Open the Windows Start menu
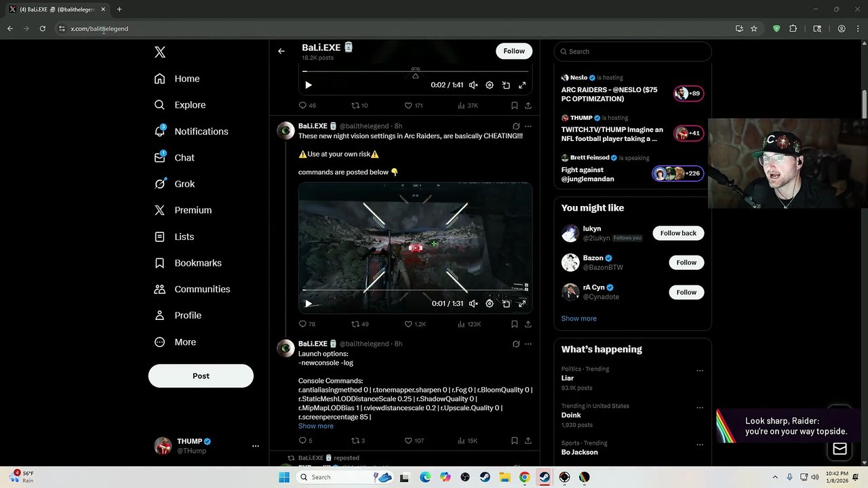This screenshot has width=868, height=488. coord(284,477)
